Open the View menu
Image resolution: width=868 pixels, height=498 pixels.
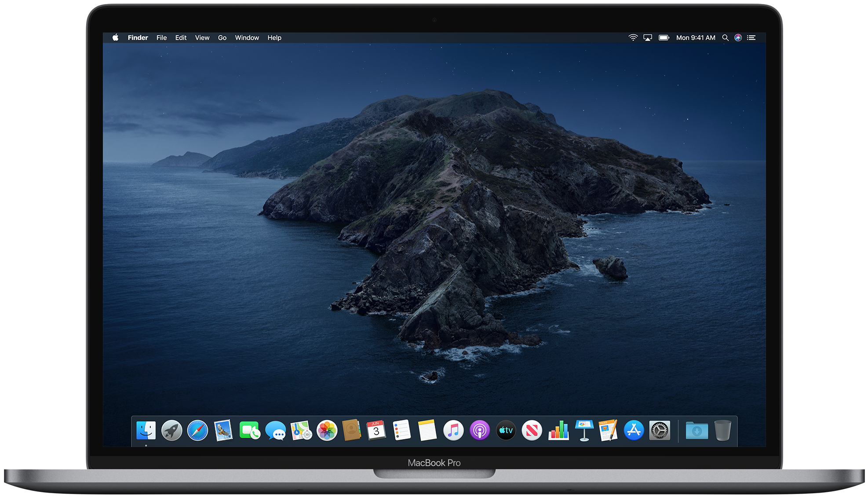coord(202,38)
